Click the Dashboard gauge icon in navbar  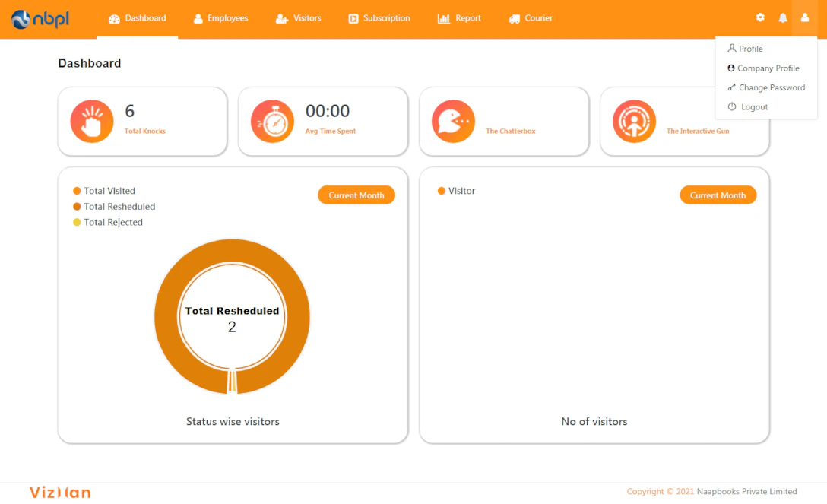coord(115,19)
